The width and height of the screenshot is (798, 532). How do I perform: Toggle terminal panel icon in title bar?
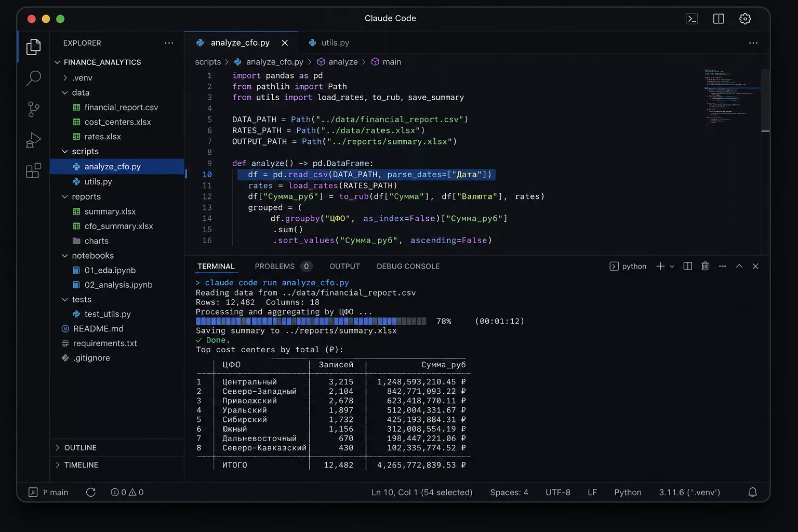click(692, 19)
